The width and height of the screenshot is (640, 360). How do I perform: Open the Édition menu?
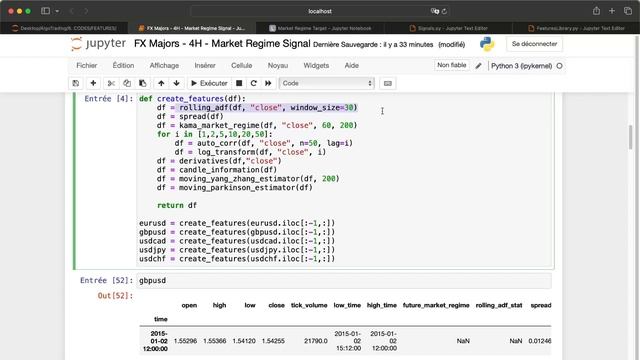[x=123, y=65]
